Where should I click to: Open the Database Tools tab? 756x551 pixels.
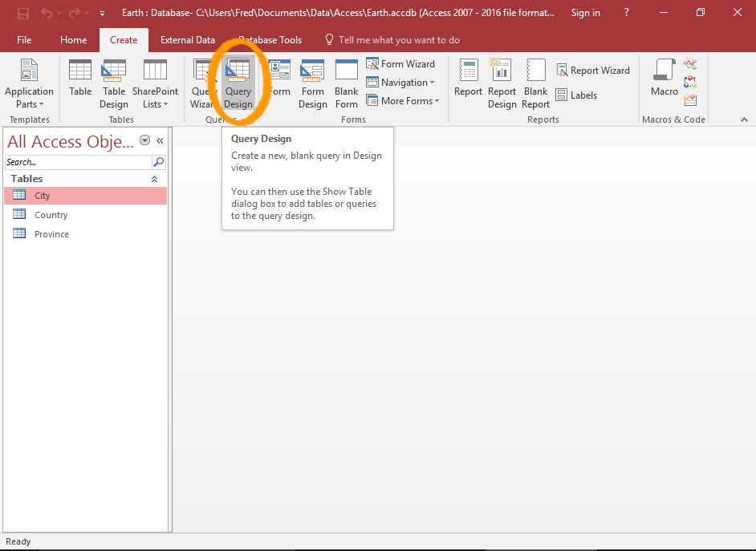(x=270, y=40)
